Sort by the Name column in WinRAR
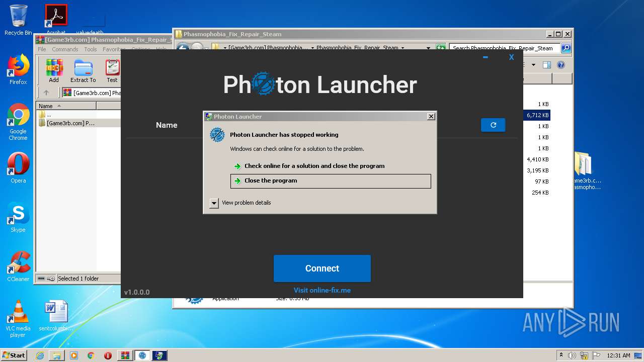This screenshot has width=644, height=362. pyautogui.click(x=66, y=106)
